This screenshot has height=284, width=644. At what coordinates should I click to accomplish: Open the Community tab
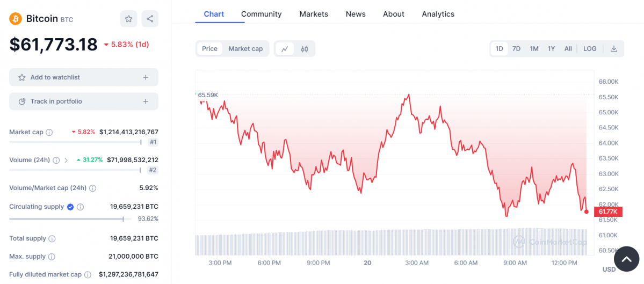[x=261, y=14]
